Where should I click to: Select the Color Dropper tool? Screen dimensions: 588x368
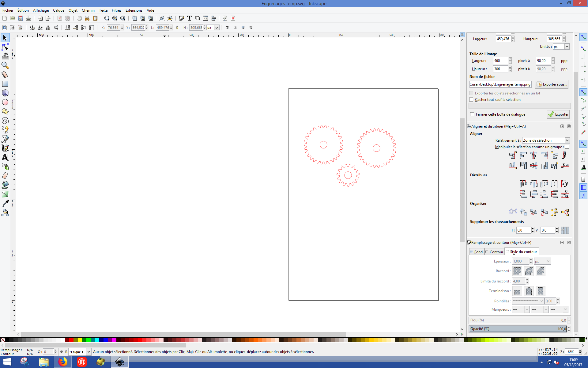point(5,203)
